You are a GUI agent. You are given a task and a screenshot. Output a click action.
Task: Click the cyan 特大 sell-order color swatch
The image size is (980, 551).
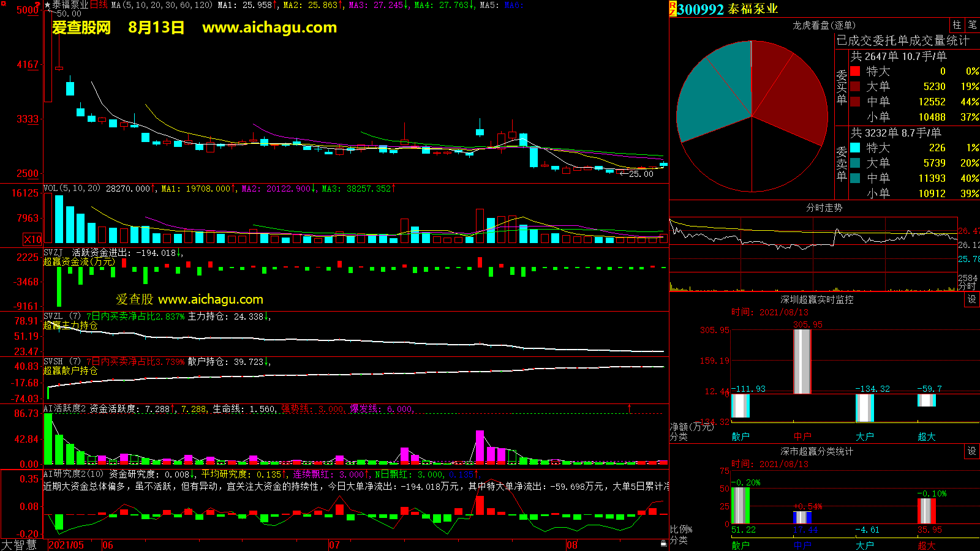(855, 148)
